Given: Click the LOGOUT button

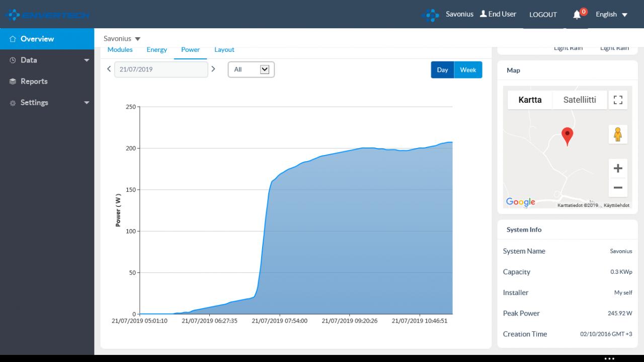Looking at the screenshot, I should tap(543, 15).
